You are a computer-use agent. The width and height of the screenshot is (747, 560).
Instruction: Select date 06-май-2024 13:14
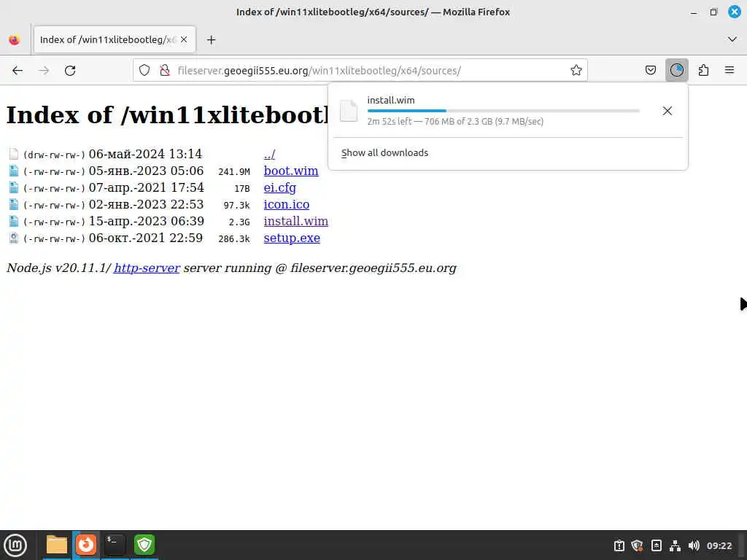145,154
